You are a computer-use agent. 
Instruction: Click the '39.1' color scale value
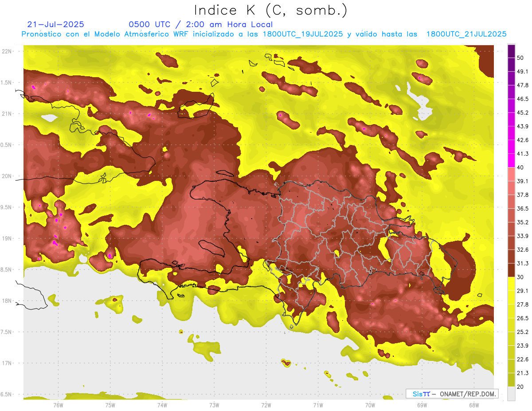point(522,181)
